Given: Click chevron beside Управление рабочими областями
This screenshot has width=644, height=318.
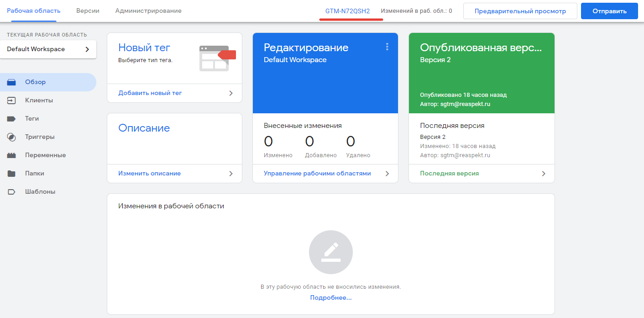Looking at the screenshot, I should pos(387,174).
